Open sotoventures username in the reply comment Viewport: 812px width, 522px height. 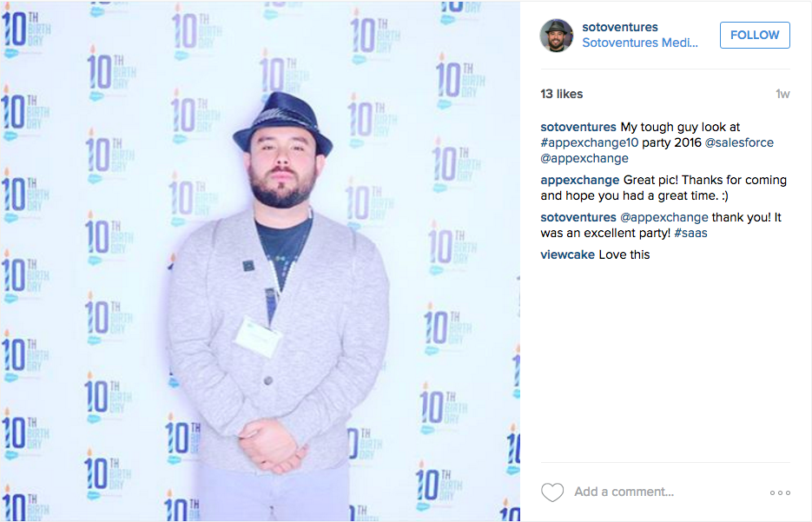pyautogui.click(x=578, y=217)
